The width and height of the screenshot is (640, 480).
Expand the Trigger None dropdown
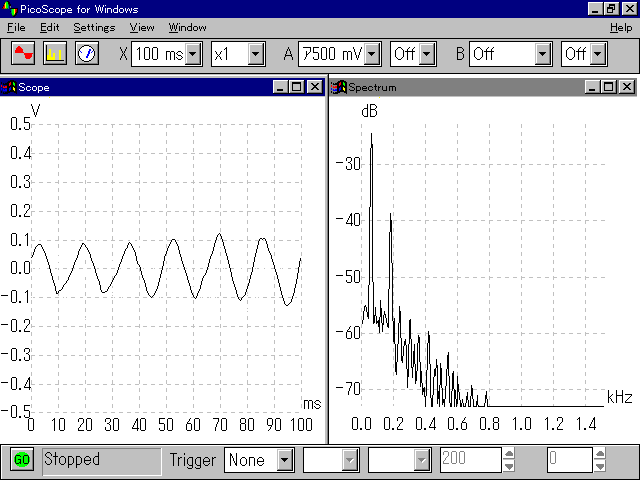[285, 460]
